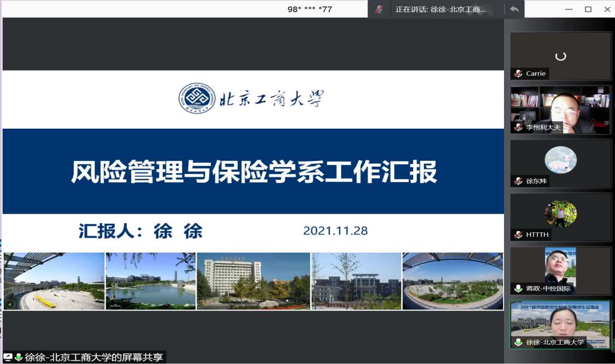Maximize the meeting window
This screenshot has height=364, width=615.
[x=588, y=9]
